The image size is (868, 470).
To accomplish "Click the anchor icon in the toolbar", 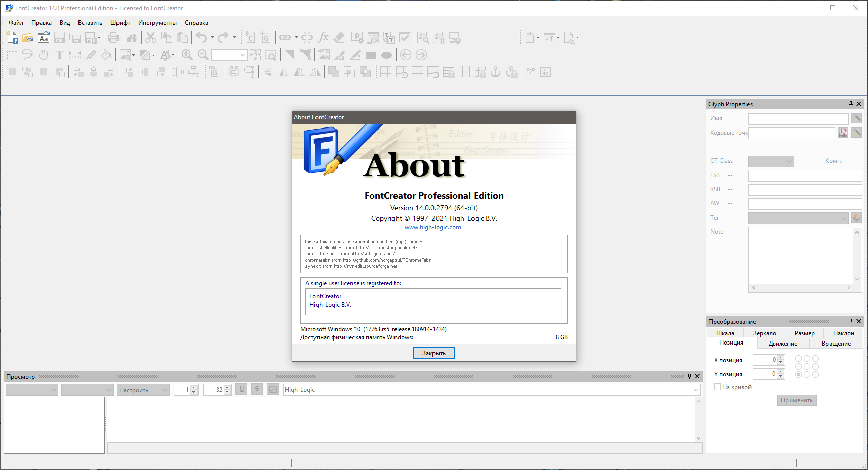I will [496, 72].
